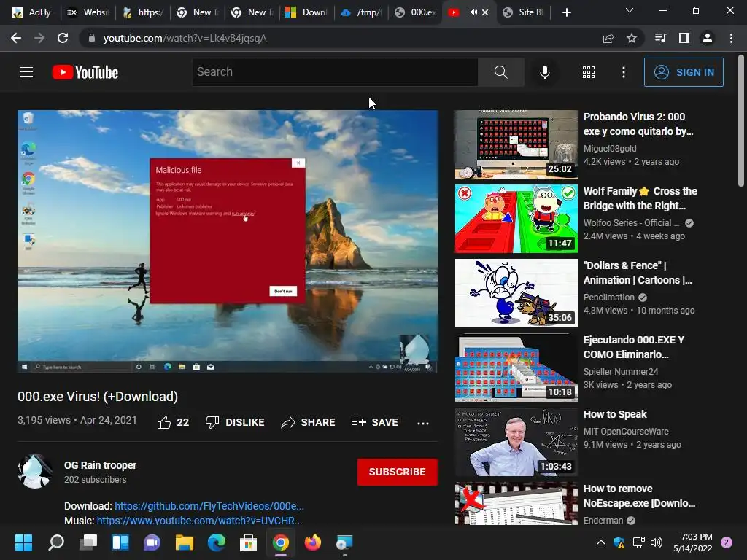Switch to the /tmp/ tab

coord(362,12)
